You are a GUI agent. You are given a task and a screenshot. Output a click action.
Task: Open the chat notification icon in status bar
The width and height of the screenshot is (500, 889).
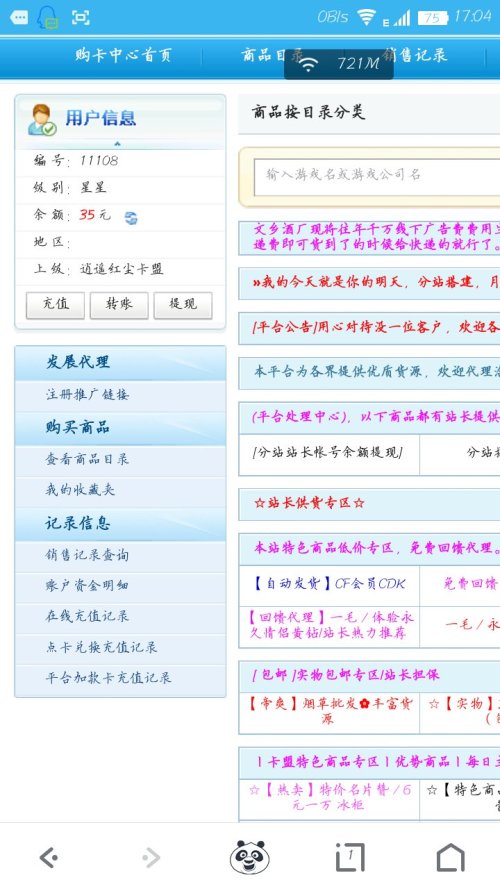(18, 17)
